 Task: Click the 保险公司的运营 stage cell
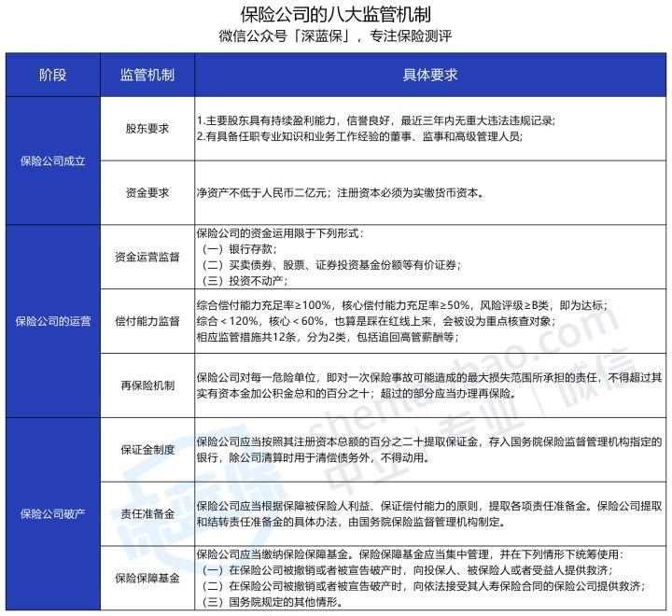[53, 321]
